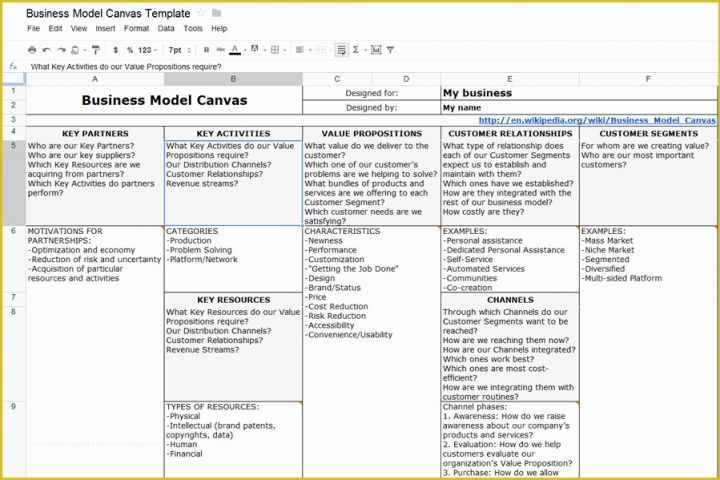
Task: Open the Wikipedia Business_Model_Canvas link
Action: [597, 120]
